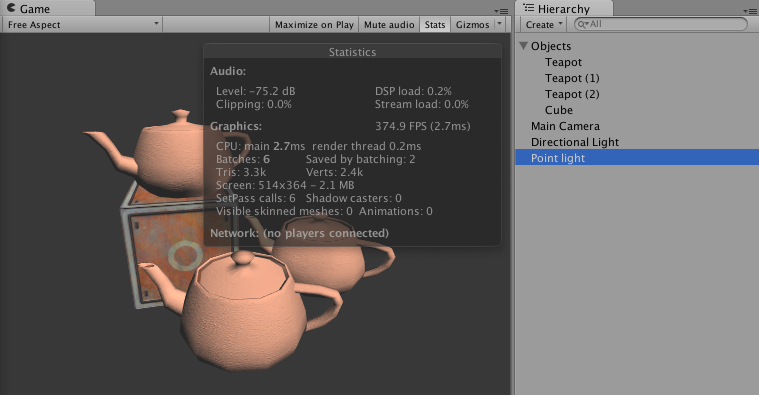Screen dimensions: 759x395
Task: Select the Teapot object
Action: coord(563,62)
